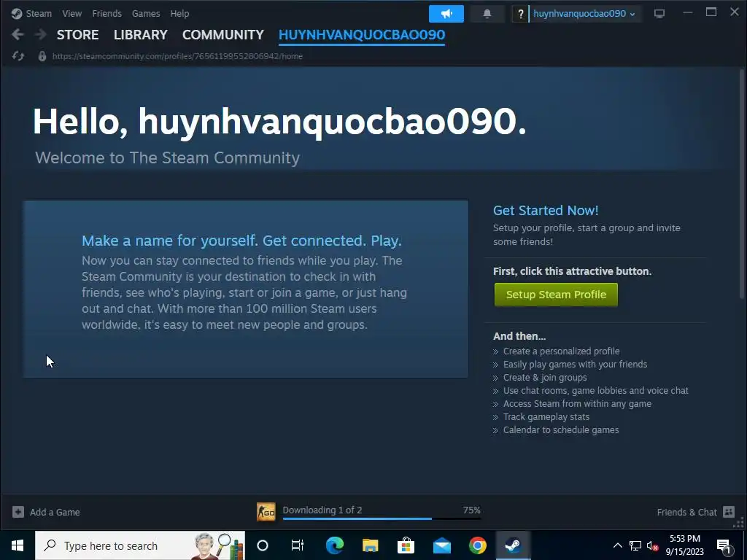This screenshot has width=747, height=560.
Task: Click the page reload icon
Action: [18, 56]
